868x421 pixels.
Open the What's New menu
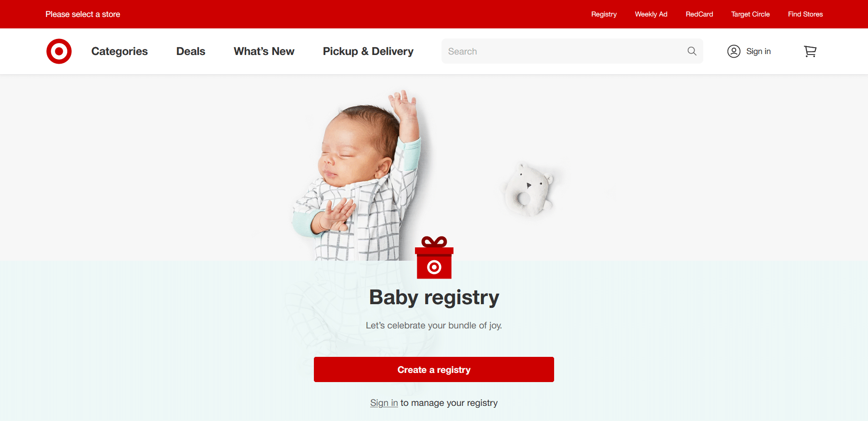coord(264,51)
